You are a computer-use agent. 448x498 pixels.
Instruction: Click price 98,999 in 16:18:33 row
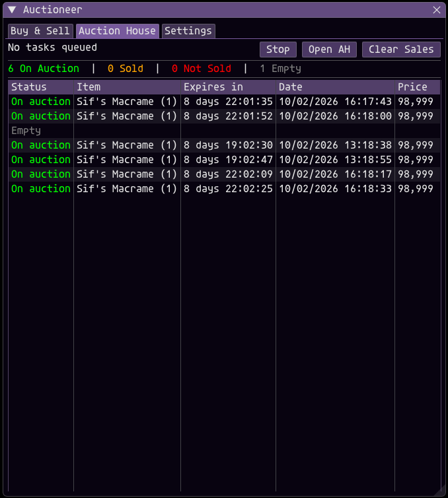click(416, 189)
